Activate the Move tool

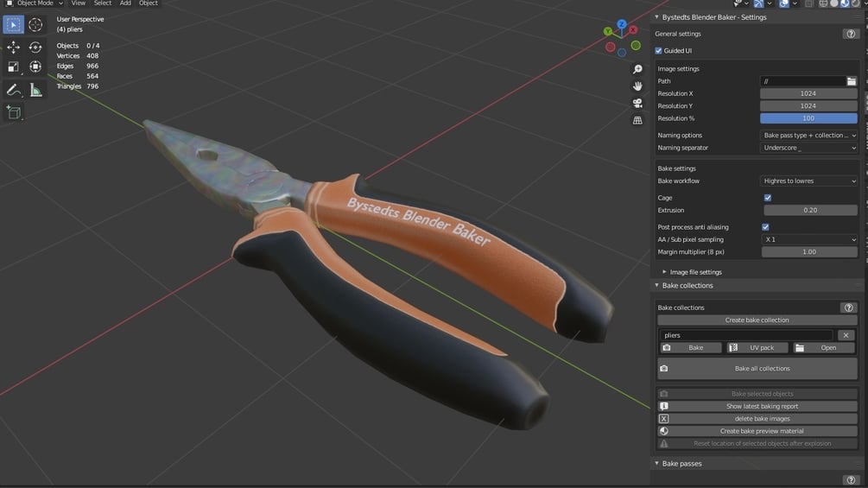click(x=13, y=48)
